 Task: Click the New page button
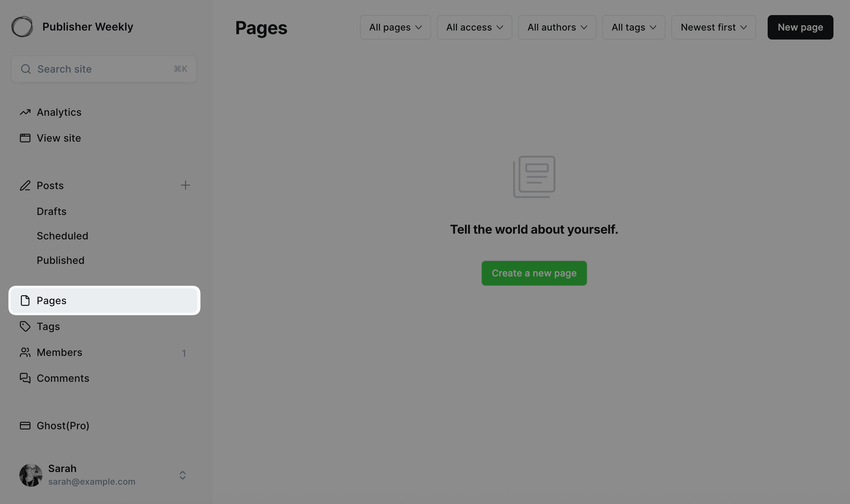pos(800,27)
